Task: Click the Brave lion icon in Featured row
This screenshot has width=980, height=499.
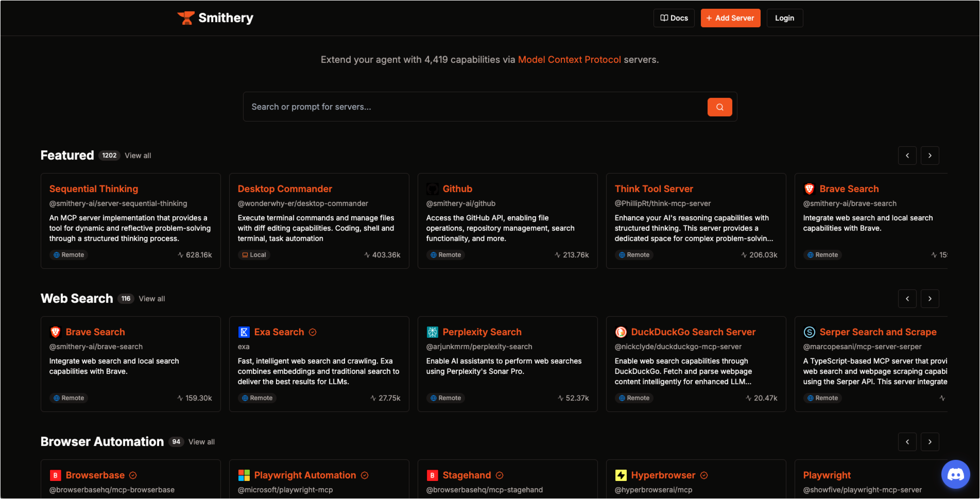Action: point(809,189)
